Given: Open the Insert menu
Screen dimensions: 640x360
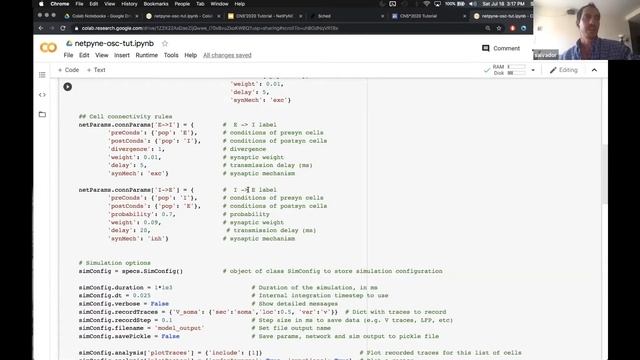Looking at the screenshot, I should pos(122,55).
